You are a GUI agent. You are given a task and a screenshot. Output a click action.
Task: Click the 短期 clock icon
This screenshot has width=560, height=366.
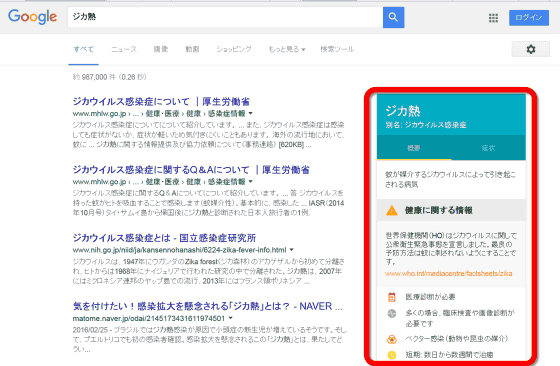[392, 355]
